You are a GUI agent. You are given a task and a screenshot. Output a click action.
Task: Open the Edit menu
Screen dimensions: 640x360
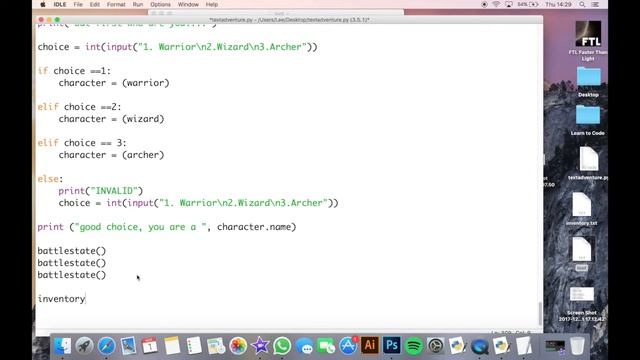(95, 4)
